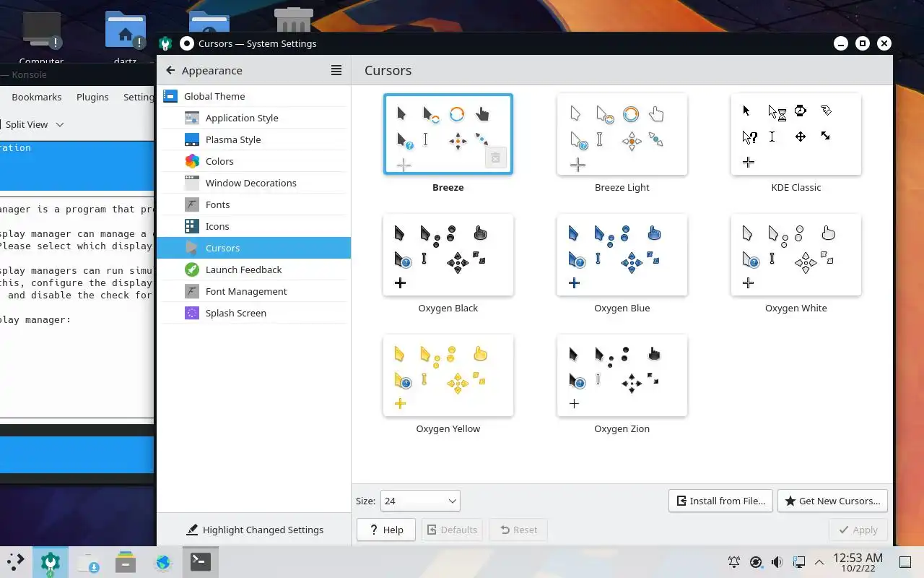This screenshot has width=924, height=578.
Task: Open Launch Feedback settings
Action: point(253,269)
